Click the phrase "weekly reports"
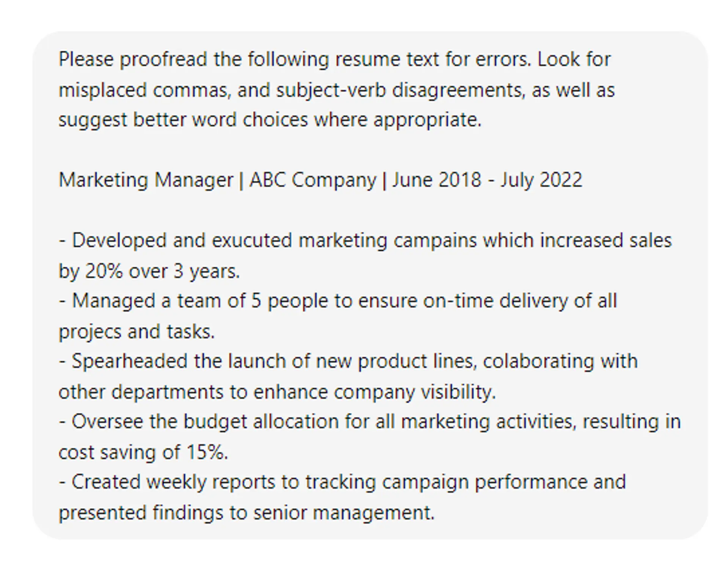Viewport: 728px width, 565px height. [x=210, y=482]
